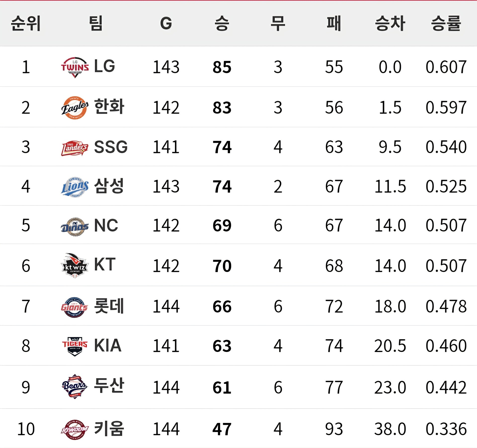477x448 pixels.
Task: Open the 롯데 team name link
Action: tap(109, 306)
